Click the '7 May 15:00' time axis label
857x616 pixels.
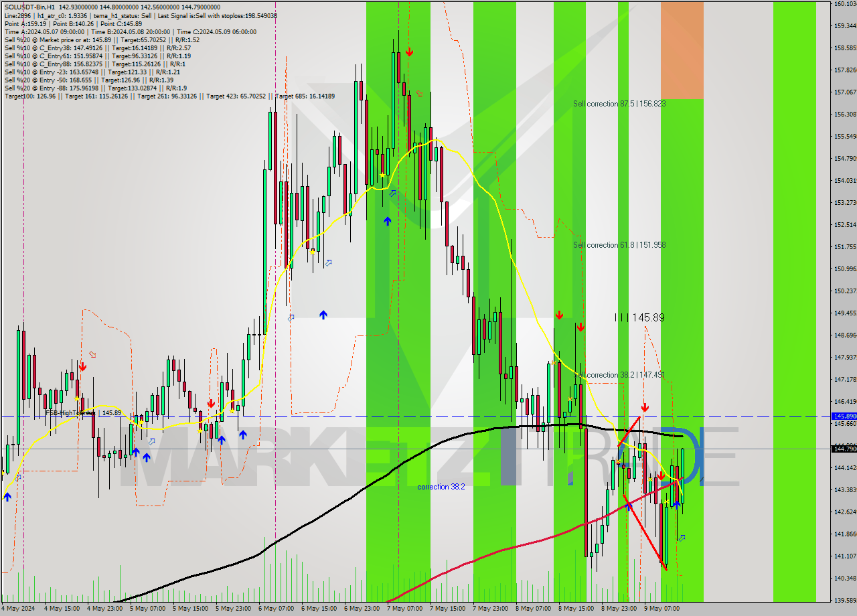click(447, 609)
